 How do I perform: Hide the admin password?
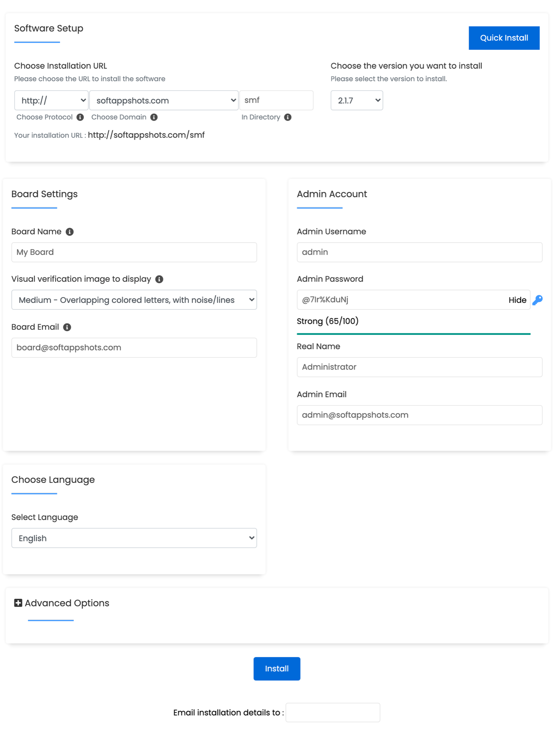517,300
